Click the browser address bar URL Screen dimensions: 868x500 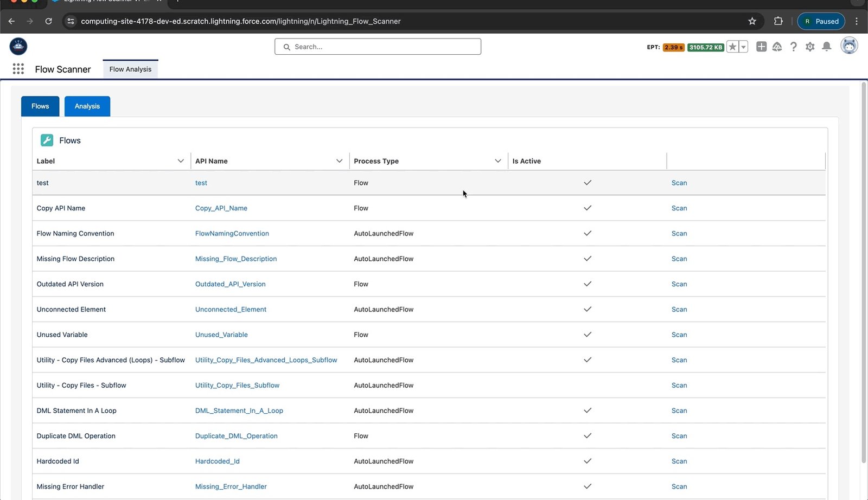tap(241, 21)
